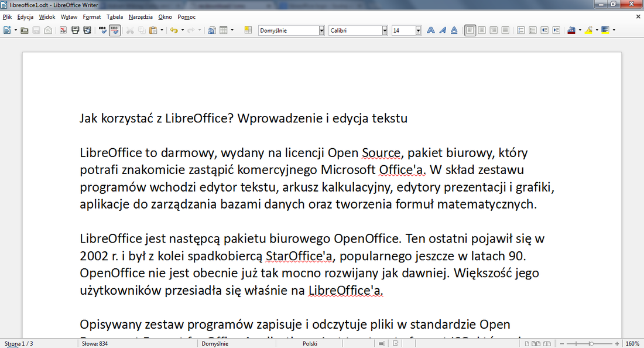Cut the selection with scissors icon
This screenshot has height=348, width=644.
(x=130, y=30)
